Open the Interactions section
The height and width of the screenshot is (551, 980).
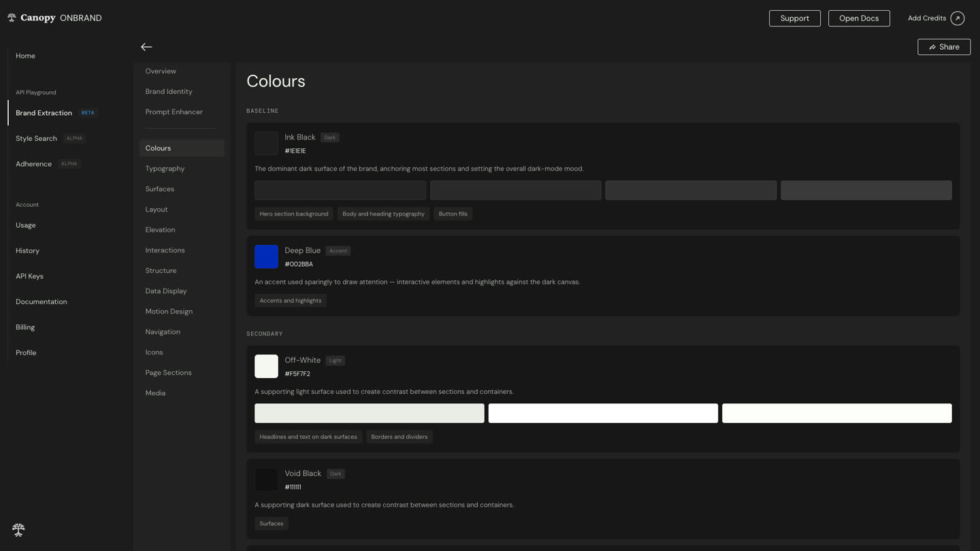[165, 250]
